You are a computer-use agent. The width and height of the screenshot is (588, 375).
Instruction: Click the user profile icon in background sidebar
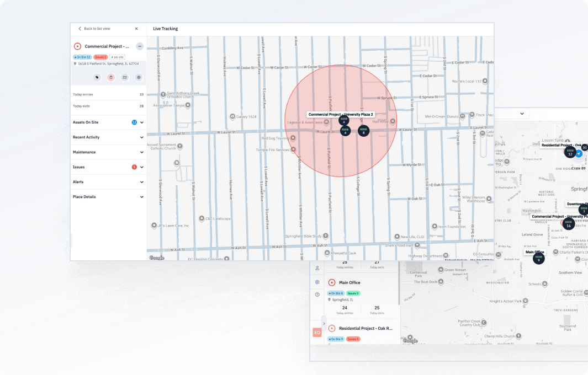317,268
